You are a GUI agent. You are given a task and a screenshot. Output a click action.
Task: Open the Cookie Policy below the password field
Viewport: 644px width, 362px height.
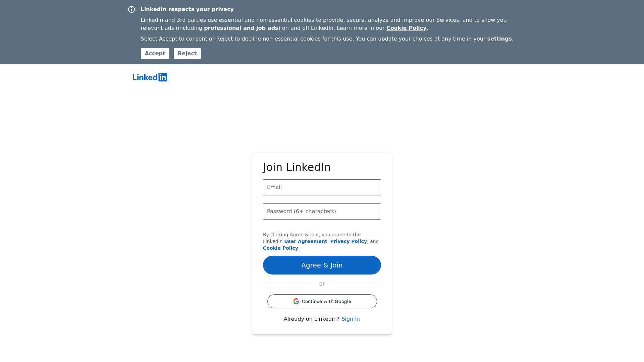[280, 248]
